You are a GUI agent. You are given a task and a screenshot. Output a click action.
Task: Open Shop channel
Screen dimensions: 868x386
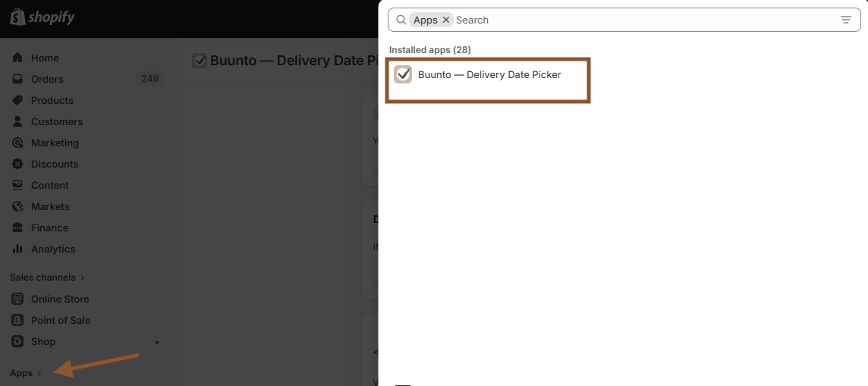(x=43, y=342)
